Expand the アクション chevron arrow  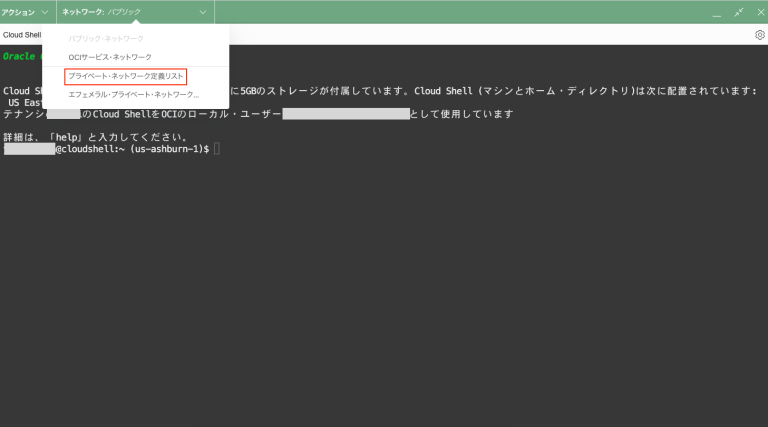tap(44, 12)
